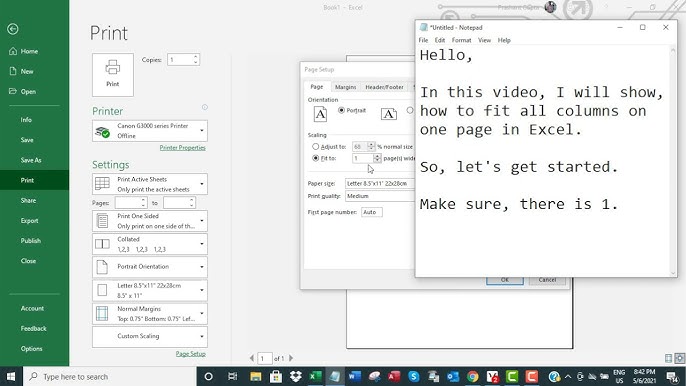The width and height of the screenshot is (686, 386).
Task: Click the First page number field
Action: click(371, 212)
